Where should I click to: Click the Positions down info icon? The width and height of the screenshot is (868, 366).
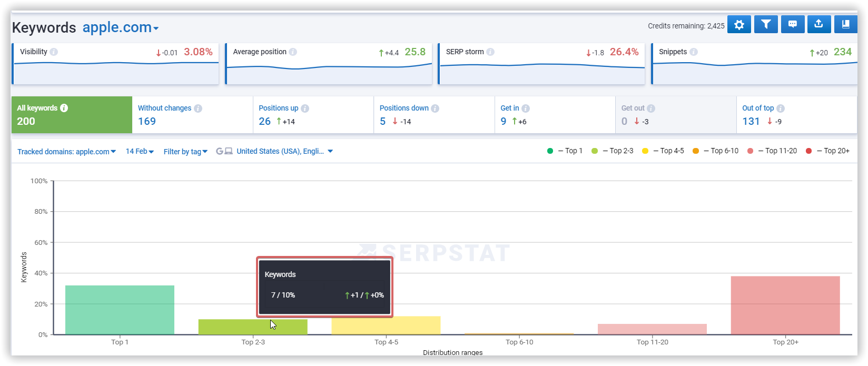tap(435, 108)
